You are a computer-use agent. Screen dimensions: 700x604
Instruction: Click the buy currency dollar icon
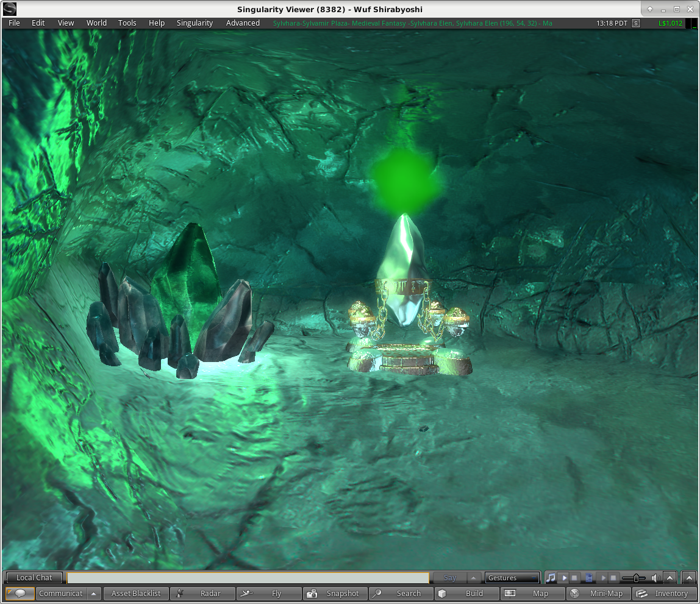636,23
